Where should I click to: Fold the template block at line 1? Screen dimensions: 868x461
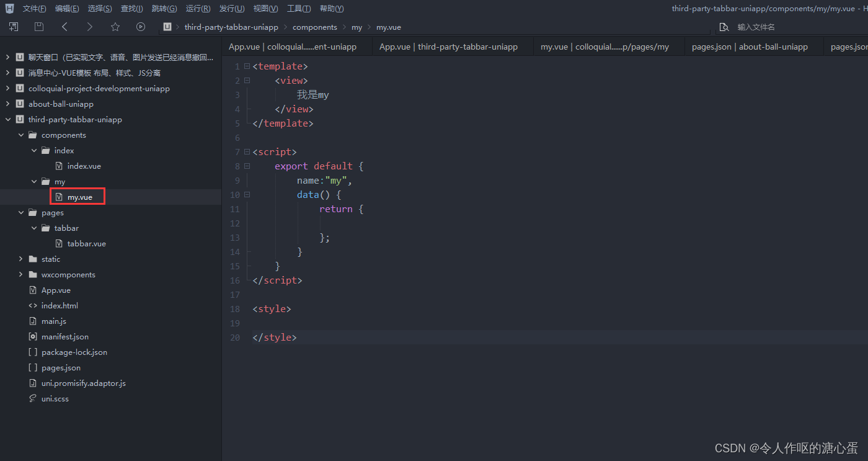tap(247, 66)
